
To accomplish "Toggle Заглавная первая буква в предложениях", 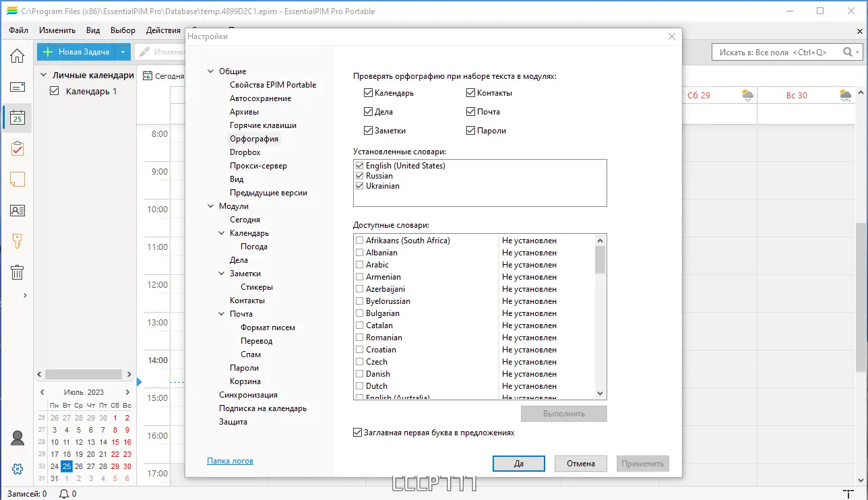I will pos(357,433).
